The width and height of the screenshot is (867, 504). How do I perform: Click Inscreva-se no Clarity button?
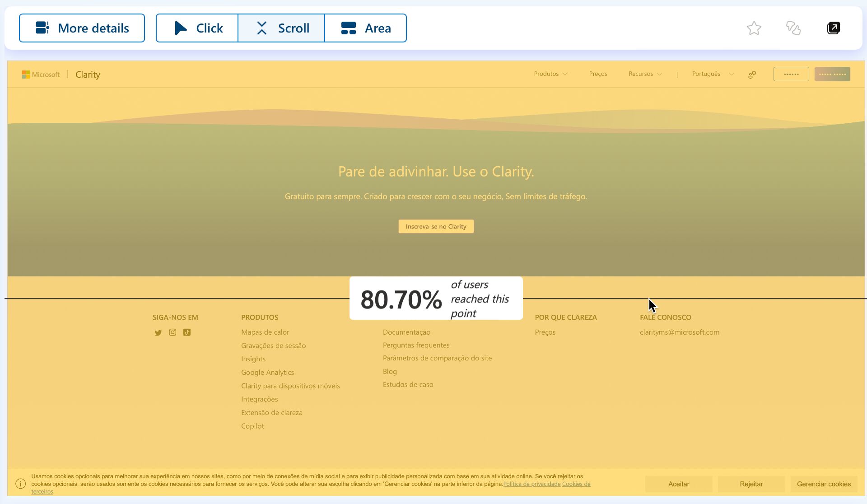point(436,226)
